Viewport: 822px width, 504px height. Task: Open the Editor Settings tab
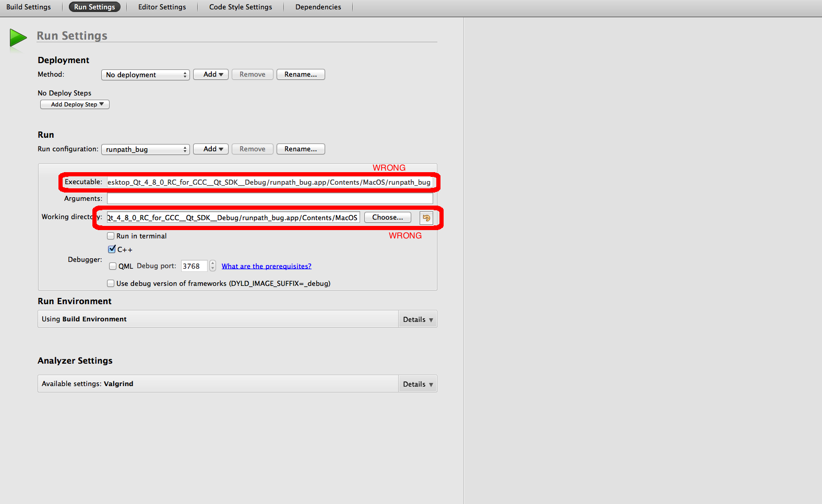pyautogui.click(x=162, y=7)
